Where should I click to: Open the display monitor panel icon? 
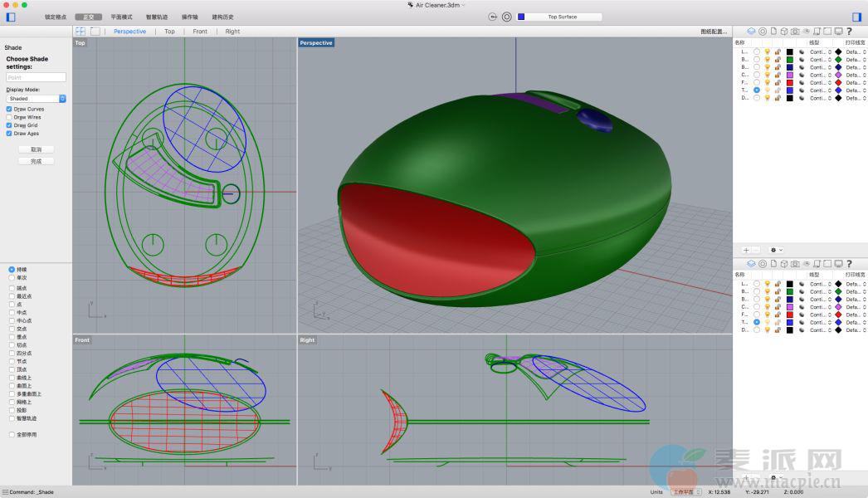coord(838,32)
